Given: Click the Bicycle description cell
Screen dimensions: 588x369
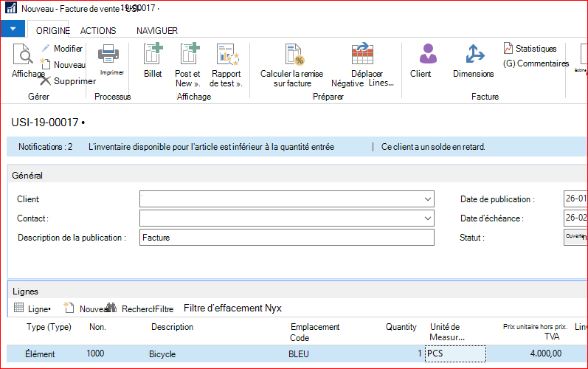Looking at the screenshot, I should 162,354.
